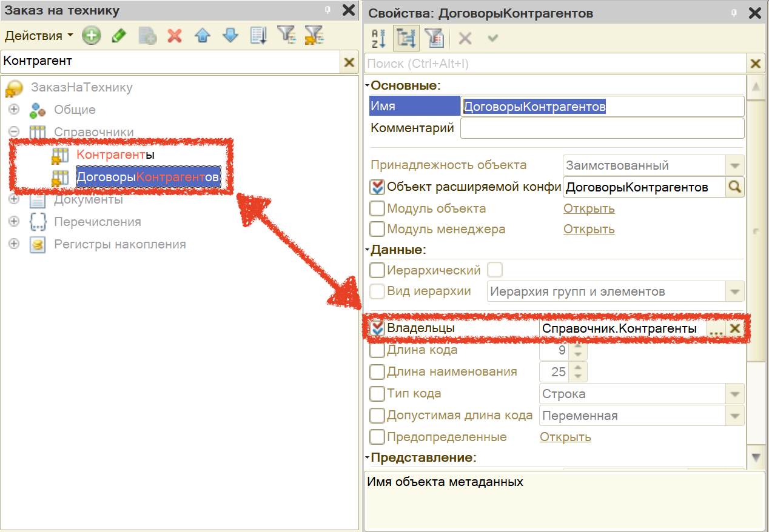Toggle the Владельцы checkbox

pyautogui.click(x=377, y=328)
